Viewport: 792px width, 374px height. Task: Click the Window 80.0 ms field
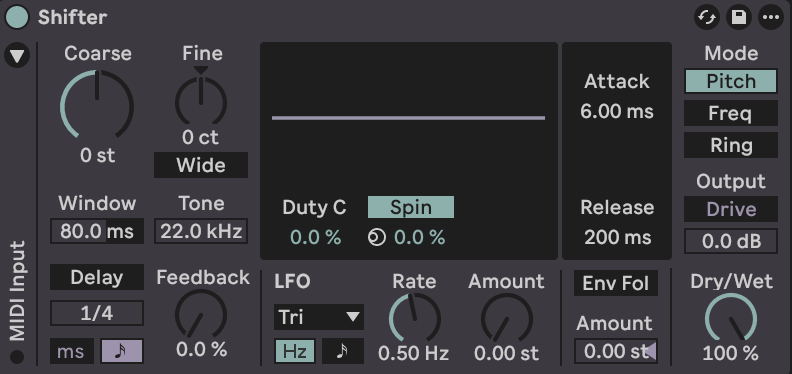coord(97,231)
